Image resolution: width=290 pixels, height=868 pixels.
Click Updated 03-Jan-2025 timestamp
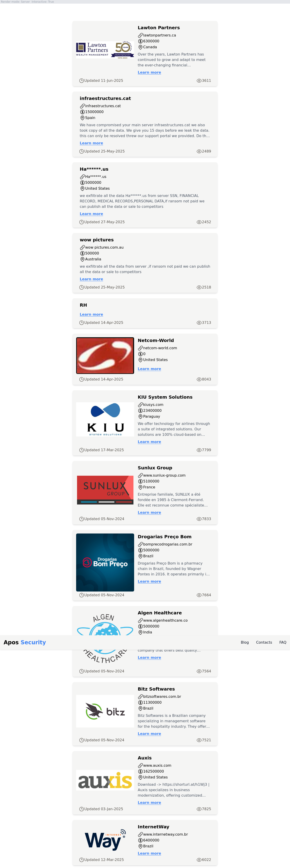[103, 809]
